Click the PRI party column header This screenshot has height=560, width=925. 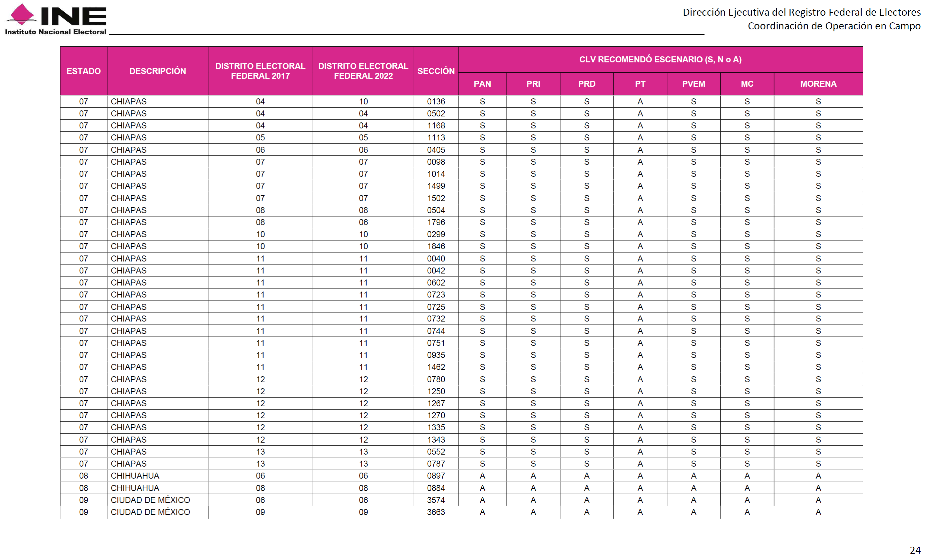tap(533, 84)
